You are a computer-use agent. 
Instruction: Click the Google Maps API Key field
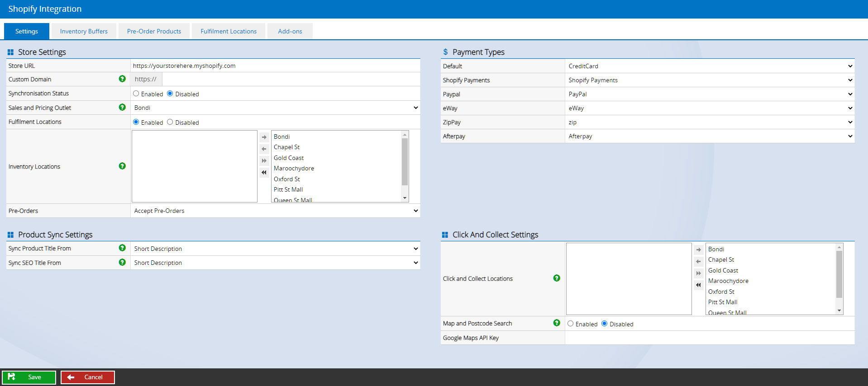point(710,338)
